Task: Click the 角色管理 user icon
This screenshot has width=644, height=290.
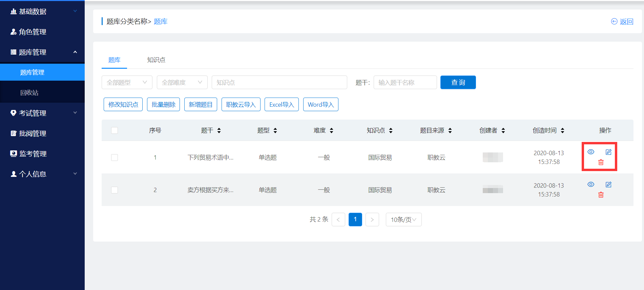Action: [x=14, y=32]
